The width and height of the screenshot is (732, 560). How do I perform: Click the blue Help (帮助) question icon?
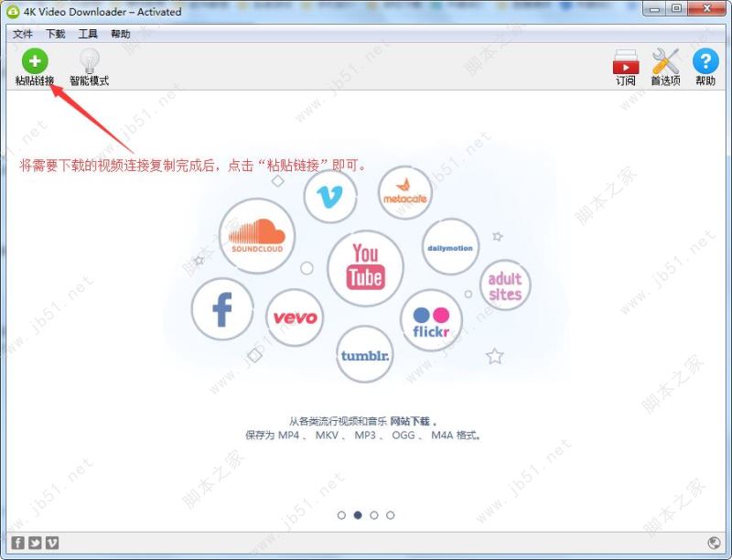click(705, 67)
